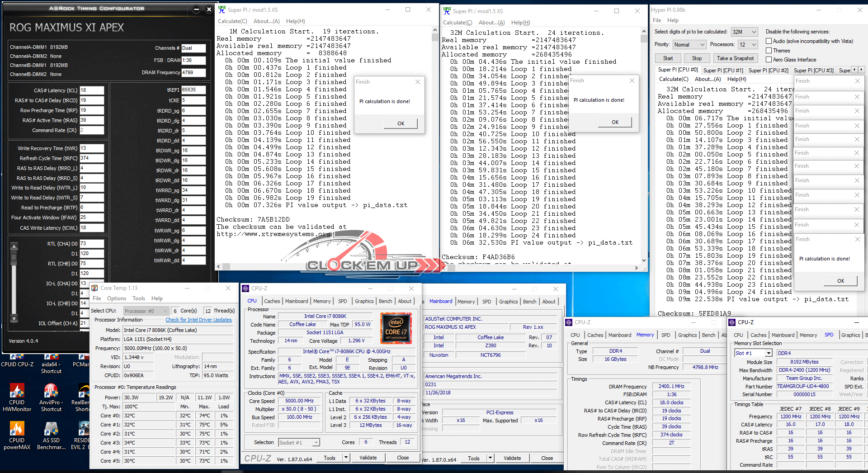Viewport: 868px width, 473px height.
Task: Open the Slot #1 dropdown in SPD tab
Action: pyautogui.click(x=754, y=353)
